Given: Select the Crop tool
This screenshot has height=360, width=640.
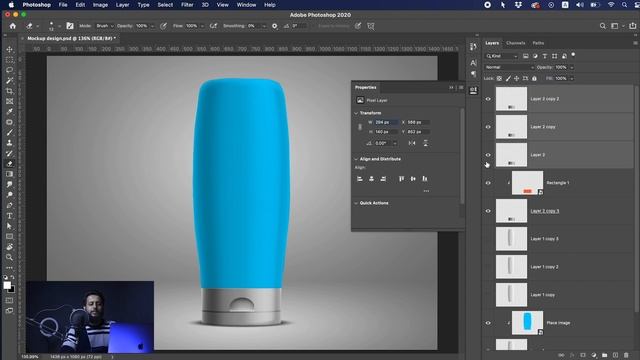Looking at the screenshot, I should point(9,91).
